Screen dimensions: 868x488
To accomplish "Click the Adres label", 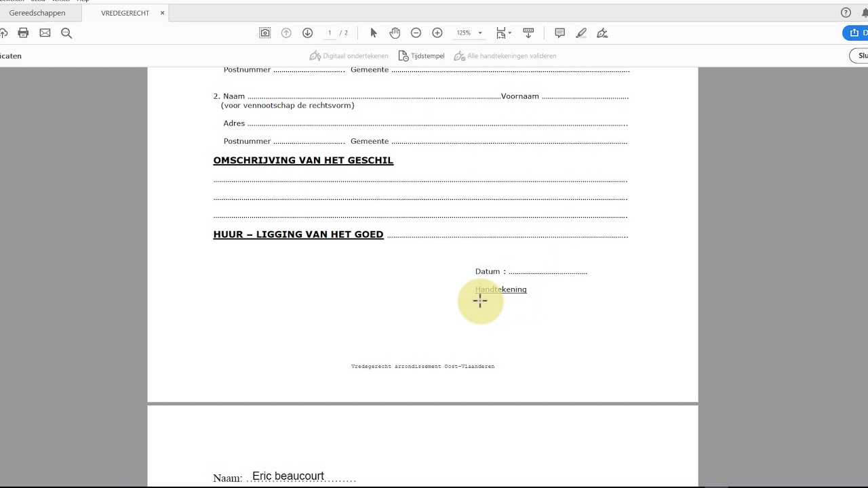I will (x=234, y=123).
